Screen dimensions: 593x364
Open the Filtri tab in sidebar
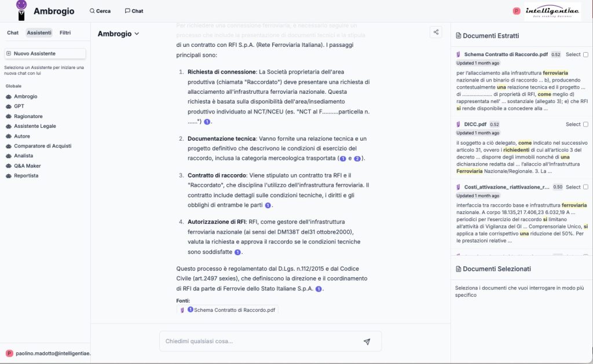[65, 33]
